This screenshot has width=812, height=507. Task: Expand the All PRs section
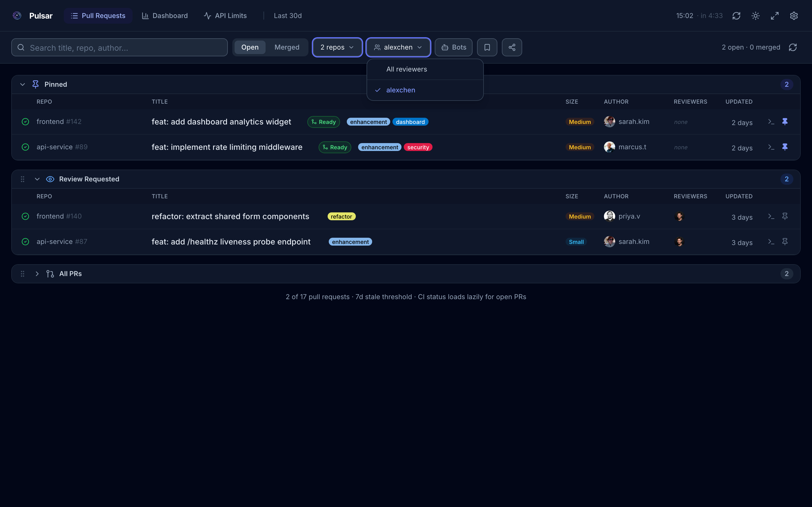[x=37, y=273]
